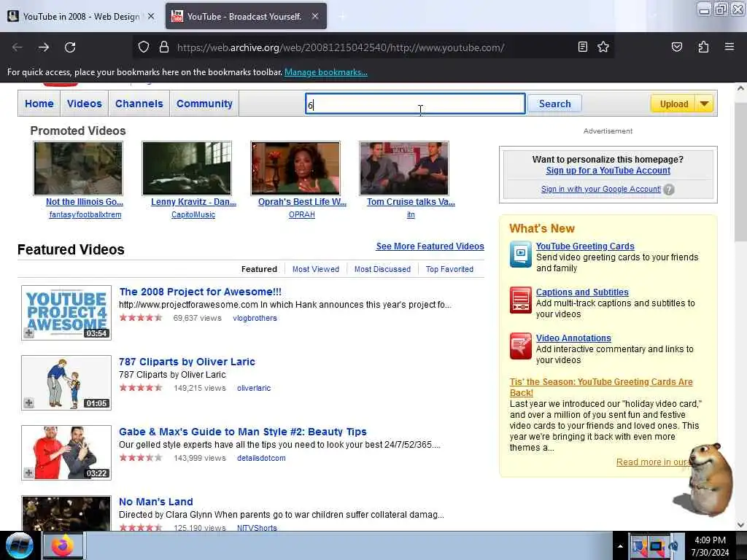Open Tom Cruise talks promoted thumbnail
This screenshot has width=747, height=560.
(404, 168)
